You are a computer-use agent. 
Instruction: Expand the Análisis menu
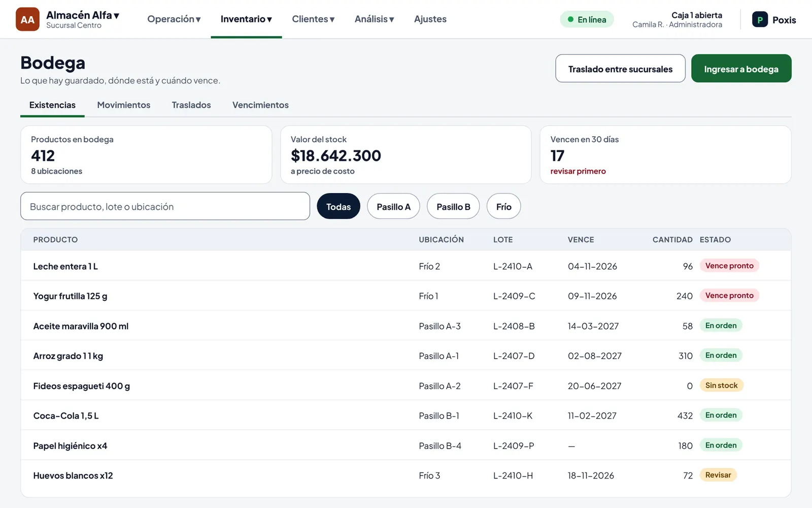[375, 19]
